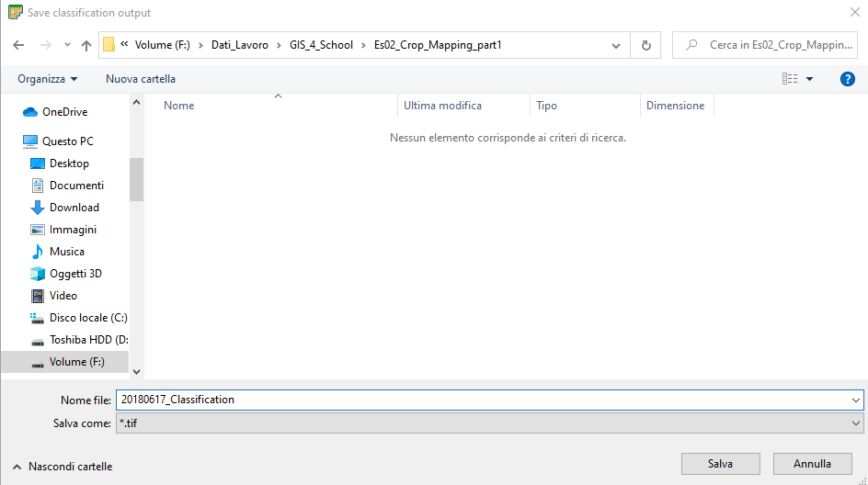Refresh the folder view
The height and width of the screenshot is (485, 868).
645,45
